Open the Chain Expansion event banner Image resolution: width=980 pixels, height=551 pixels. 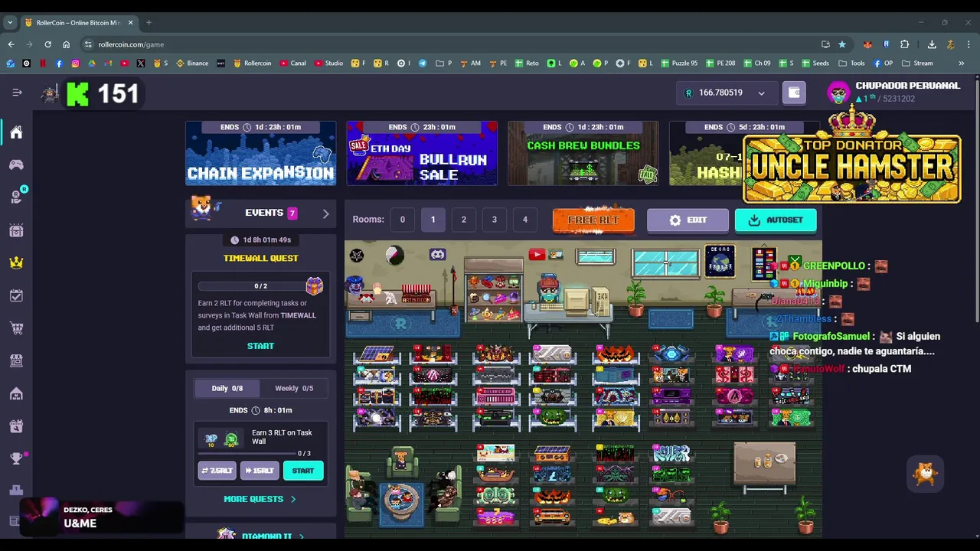[260, 153]
